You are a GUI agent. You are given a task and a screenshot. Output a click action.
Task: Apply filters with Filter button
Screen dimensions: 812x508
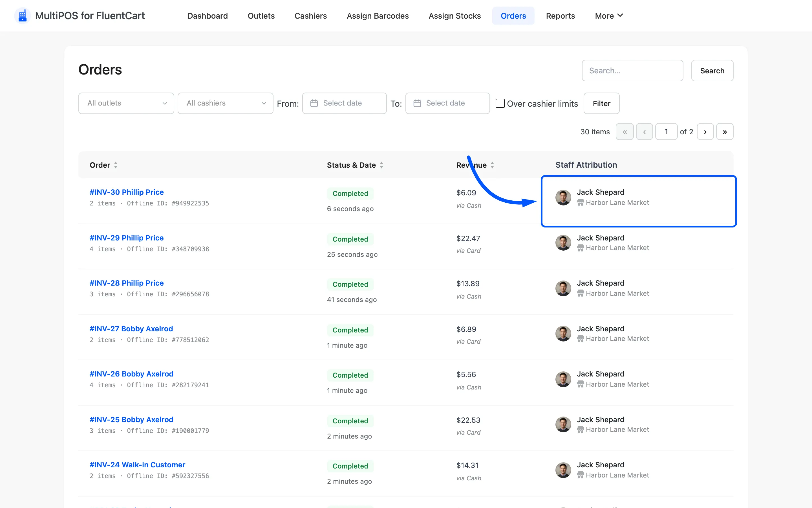click(602, 104)
